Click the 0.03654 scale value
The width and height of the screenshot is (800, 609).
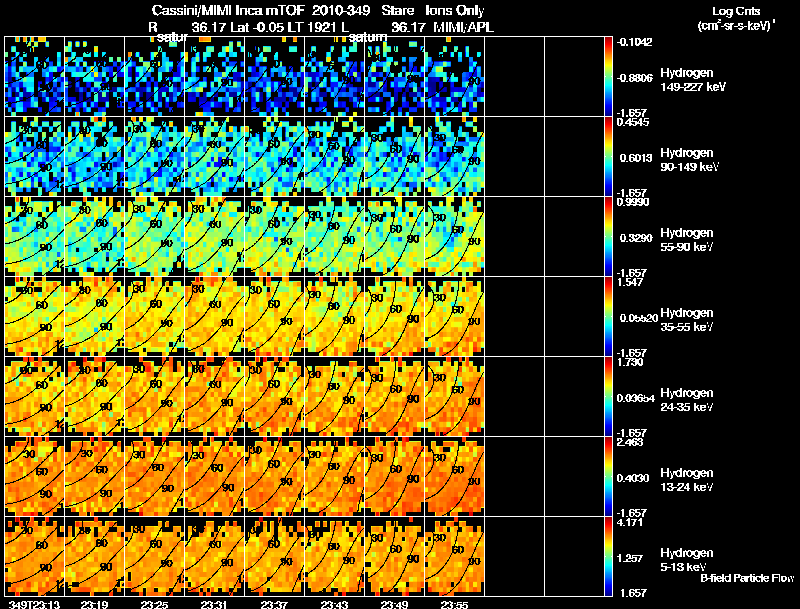click(636, 398)
